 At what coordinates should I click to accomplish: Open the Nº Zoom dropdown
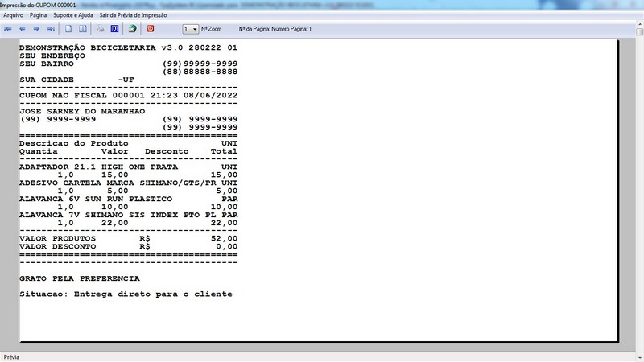191,29
